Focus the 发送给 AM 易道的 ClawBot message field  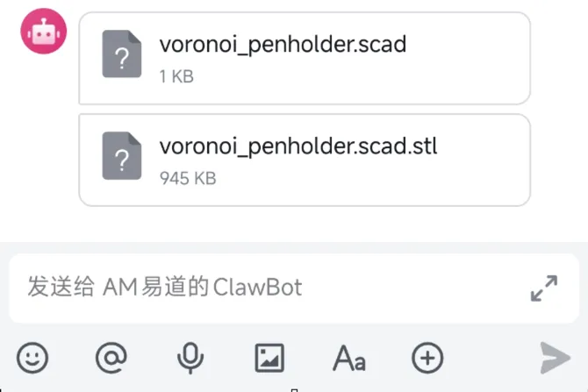[x=294, y=289]
